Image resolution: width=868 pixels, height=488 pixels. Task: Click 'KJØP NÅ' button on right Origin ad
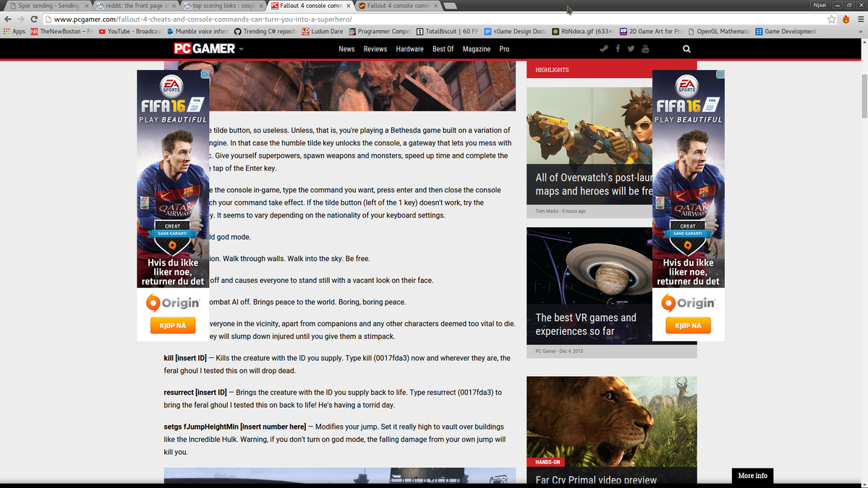tap(688, 325)
